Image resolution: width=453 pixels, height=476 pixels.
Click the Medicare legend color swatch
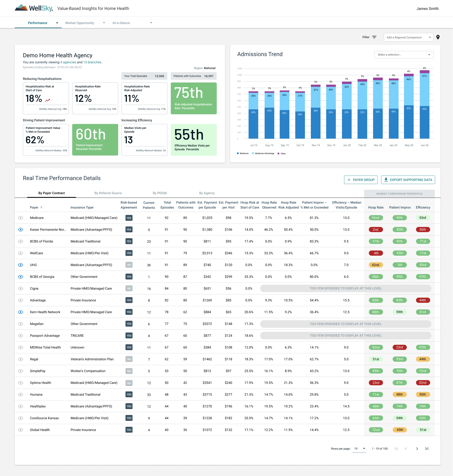point(238,153)
